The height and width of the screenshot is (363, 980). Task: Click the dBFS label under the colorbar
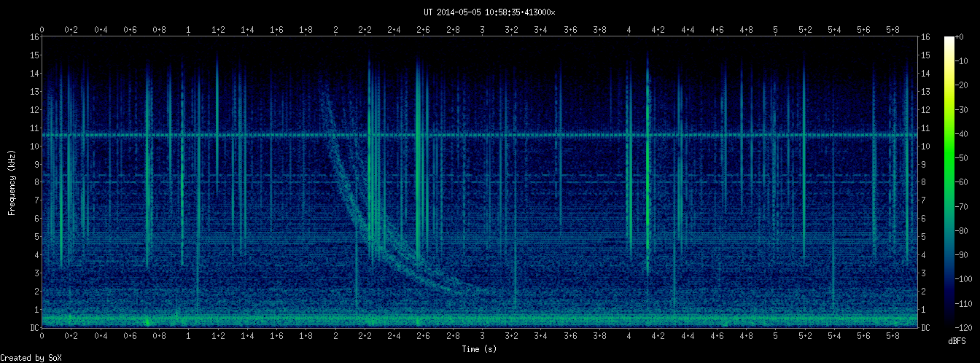point(958,341)
